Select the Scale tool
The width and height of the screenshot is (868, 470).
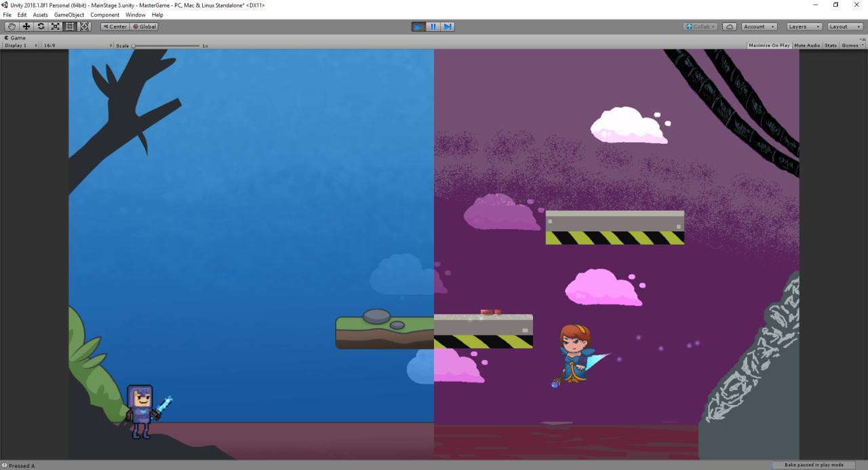[x=56, y=26]
